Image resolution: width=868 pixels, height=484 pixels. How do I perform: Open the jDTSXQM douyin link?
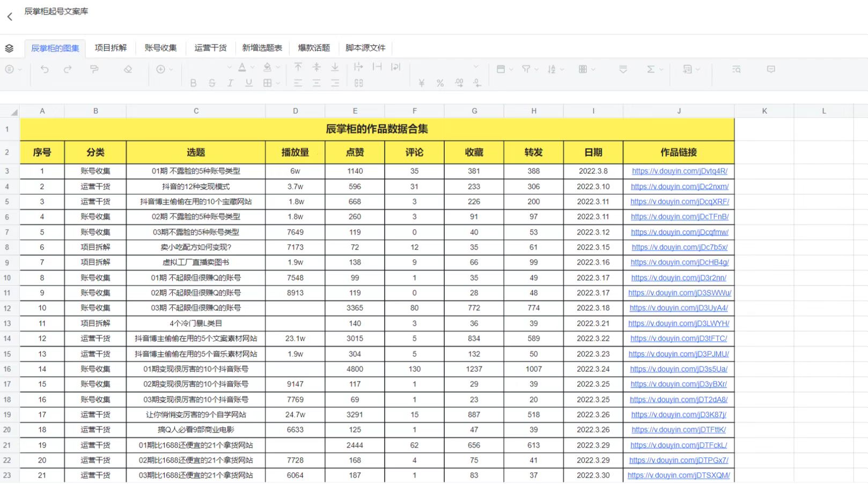click(679, 475)
